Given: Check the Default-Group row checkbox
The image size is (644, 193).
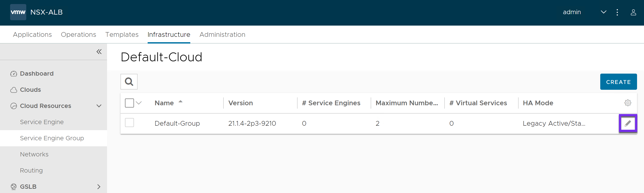Looking at the screenshot, I should tap(129, 123).
